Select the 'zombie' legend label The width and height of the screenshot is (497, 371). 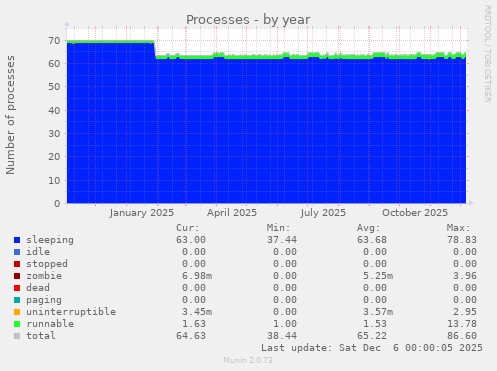pos(44,276)
